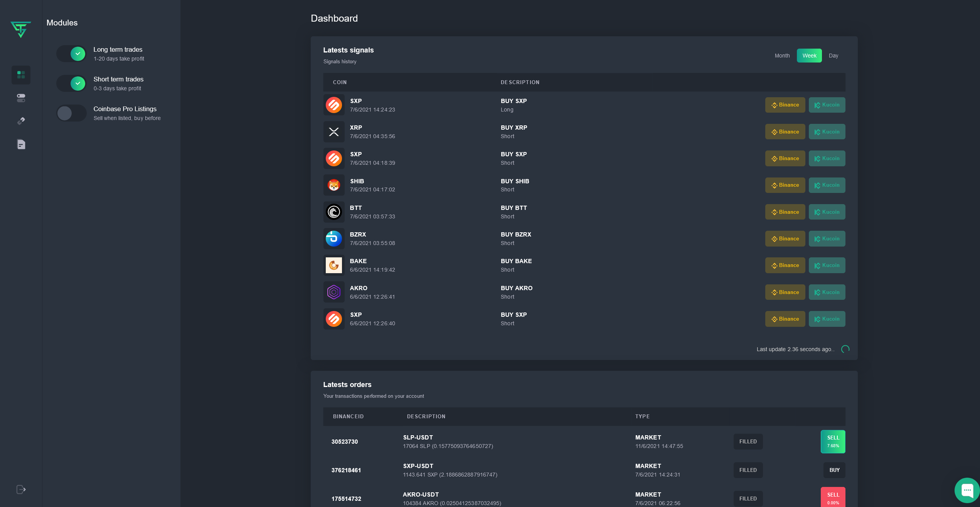Image resolution: width=980 pixels, height=507 pixels.
Task: Open modules toggle icon in sidebar
Action: pyautogui.click(x=21, y=98)
